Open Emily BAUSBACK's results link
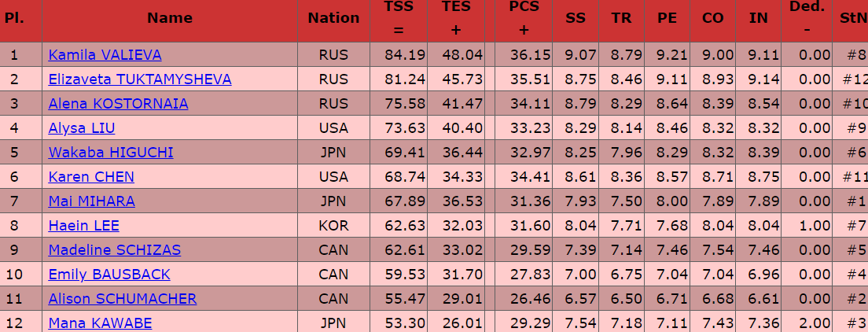Screen dimensions: 868x332 (x=109, y=275)
